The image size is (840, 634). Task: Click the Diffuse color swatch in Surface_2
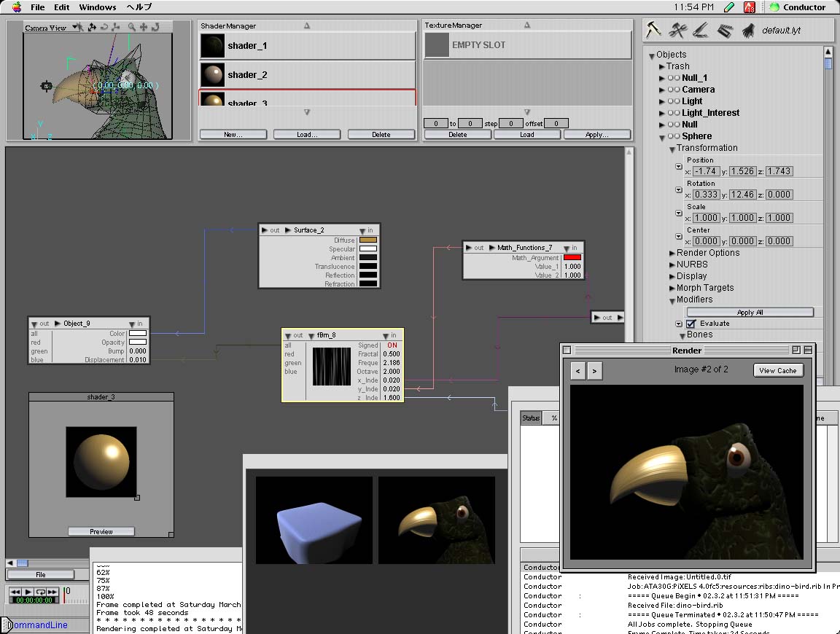tap(368, 240)
